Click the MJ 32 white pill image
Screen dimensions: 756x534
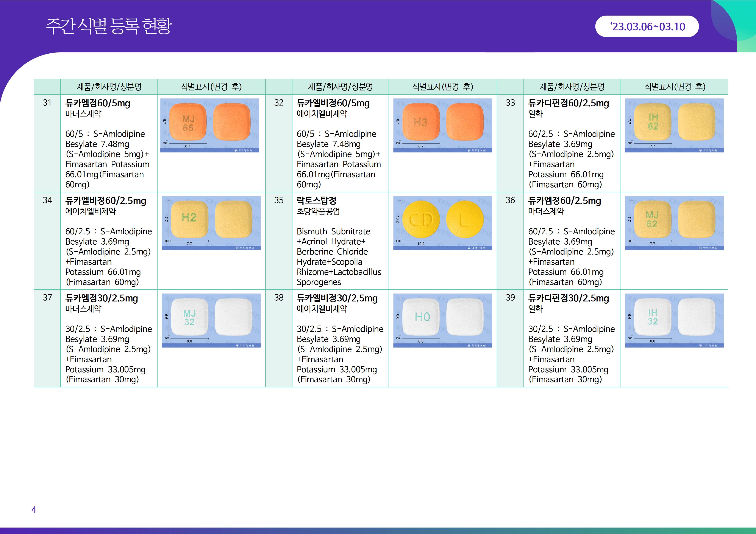[211, 320]
